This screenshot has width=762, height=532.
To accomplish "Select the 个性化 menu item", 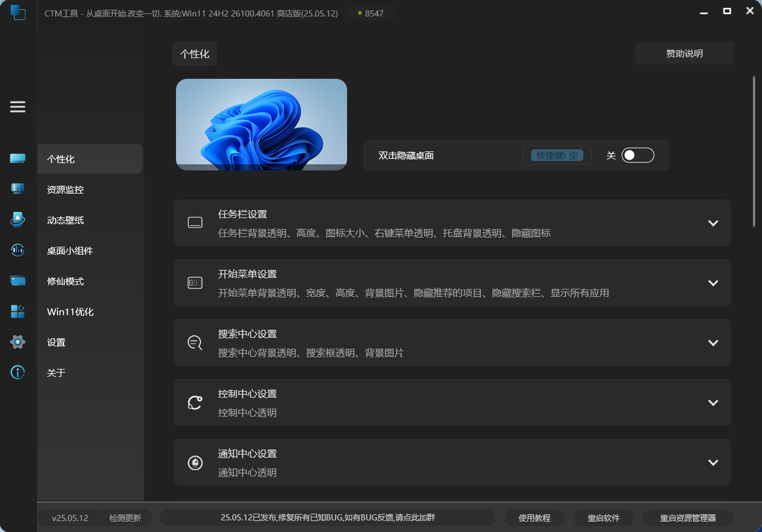I will 90,159.
